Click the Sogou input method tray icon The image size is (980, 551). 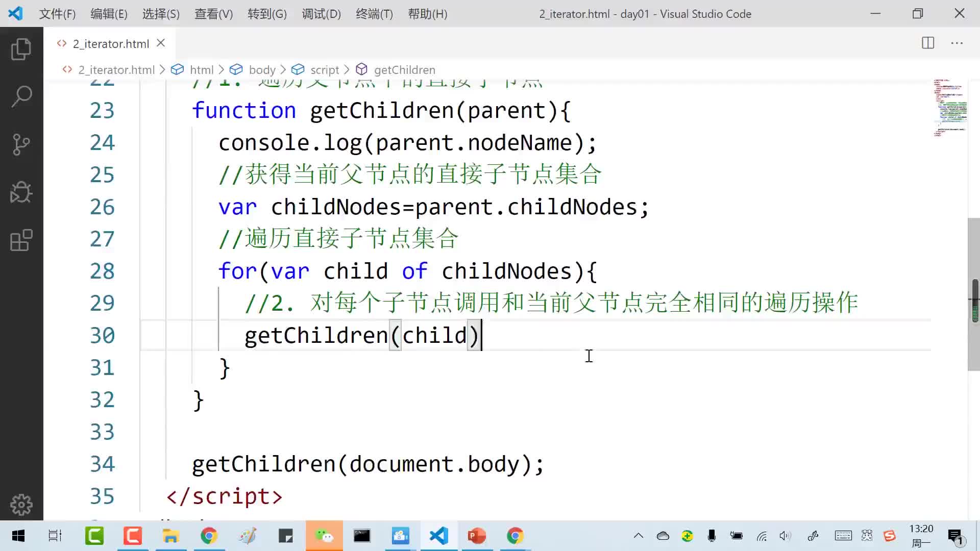click(890, 536)
